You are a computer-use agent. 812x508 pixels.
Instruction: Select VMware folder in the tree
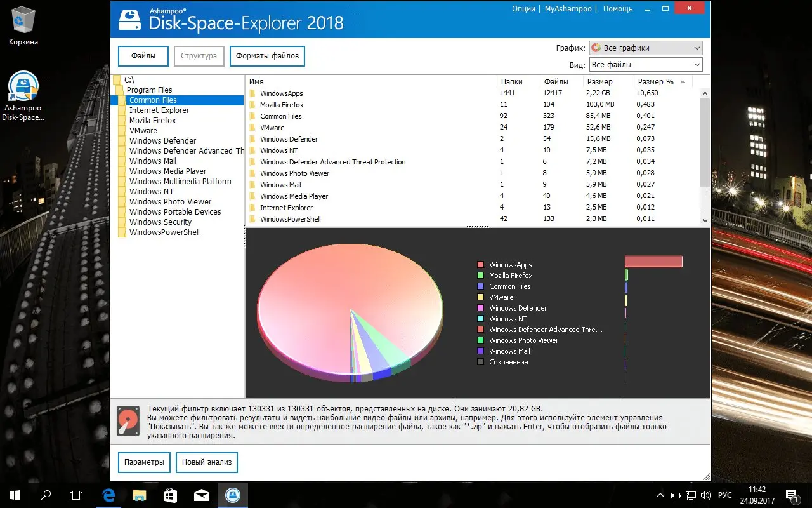(143, 131)
